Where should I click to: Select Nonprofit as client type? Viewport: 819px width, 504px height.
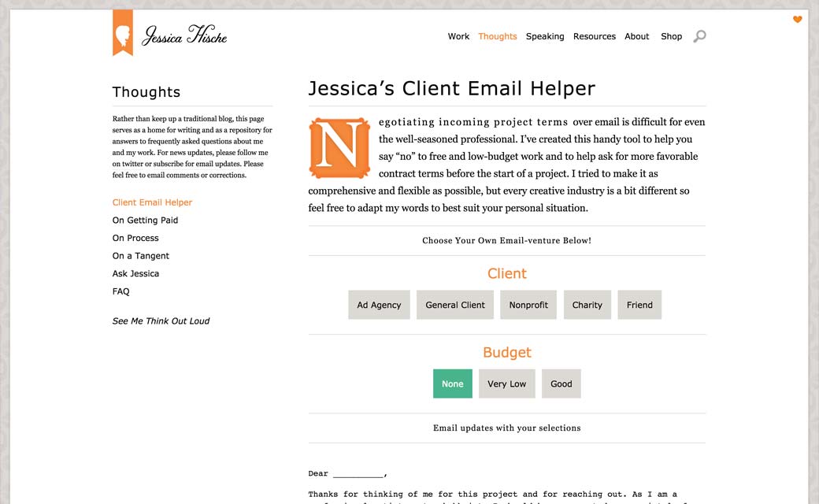tap(528, 305)
